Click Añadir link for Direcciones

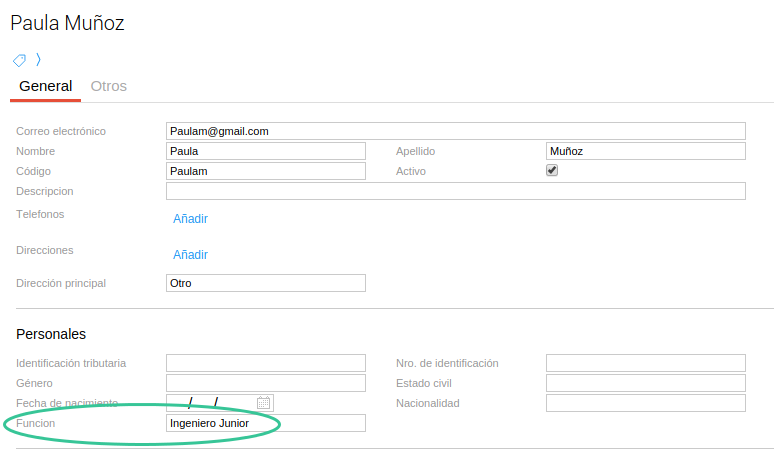(190, 255)
